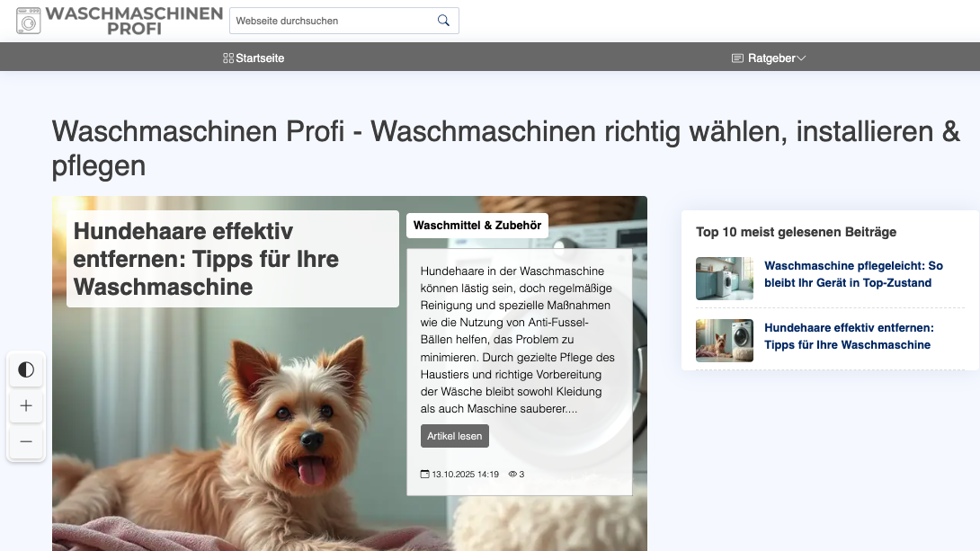This screenshot has width=980, height=551.
Task: Select the Waschmaschinen Profi logo icon
Action: point(30,20)
